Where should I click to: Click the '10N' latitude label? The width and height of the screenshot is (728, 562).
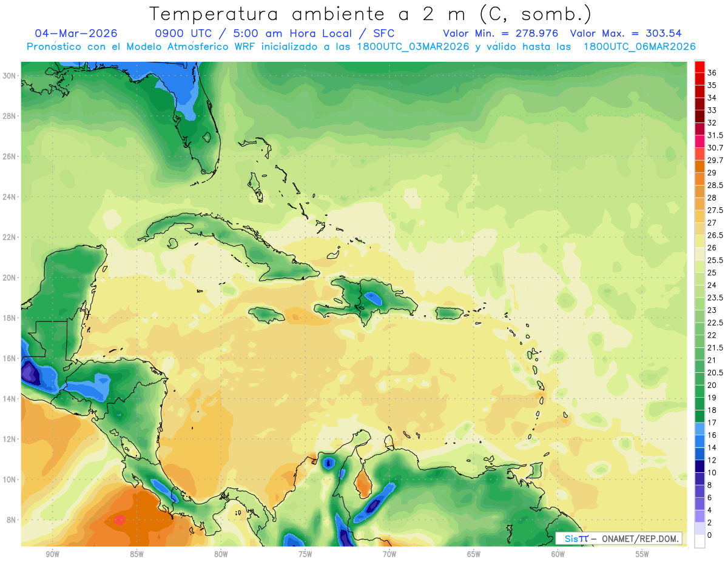coord(9,480)
